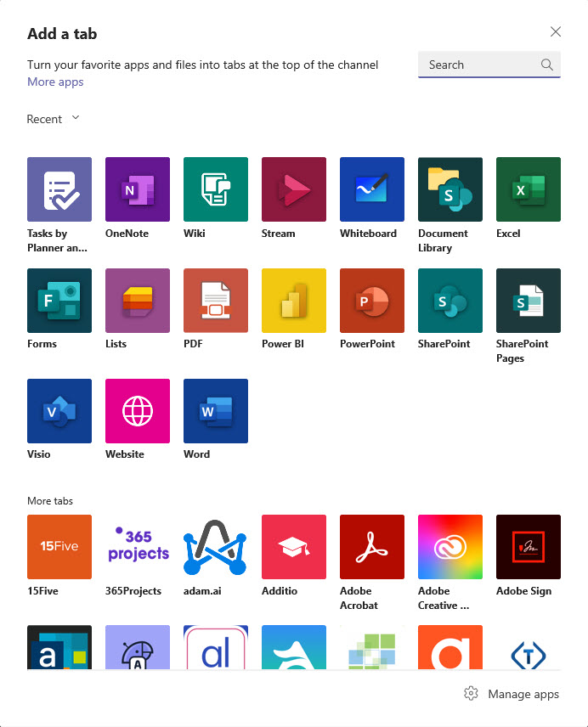Pick the Whiteboard app icon
The image size is (588, 727).
pyautogui.click(x=372, y=189)
